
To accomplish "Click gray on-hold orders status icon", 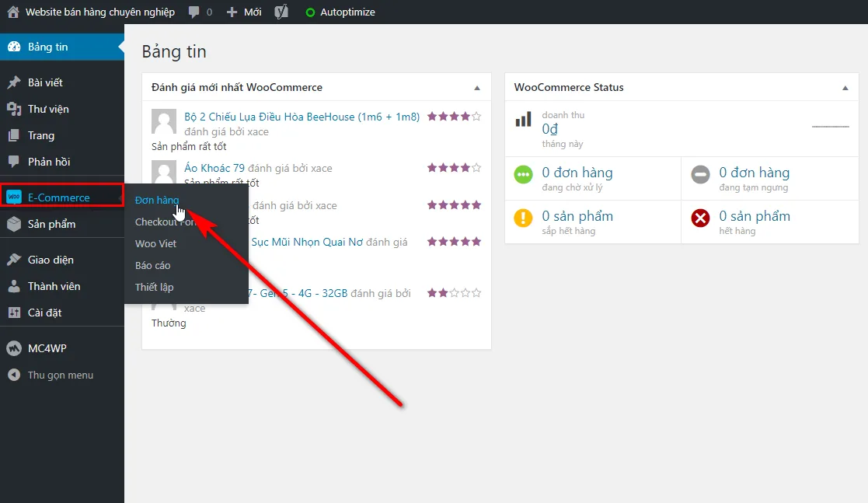I will point(700,174).
